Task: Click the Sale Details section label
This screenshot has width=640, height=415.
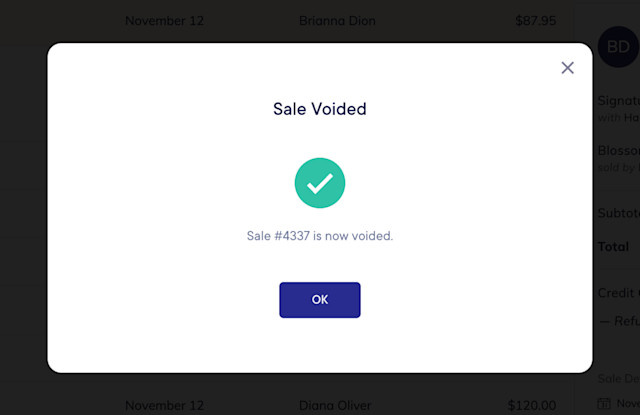Action: tap(618, 379)
